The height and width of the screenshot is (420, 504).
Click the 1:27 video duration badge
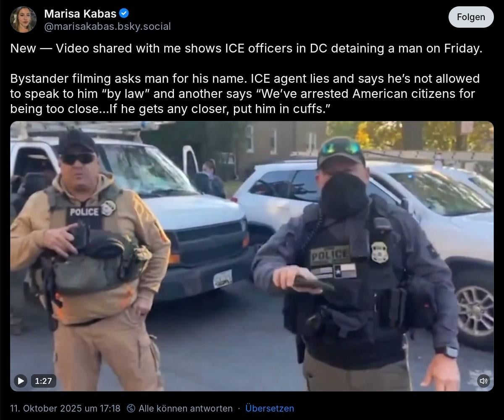coord(43,381)
